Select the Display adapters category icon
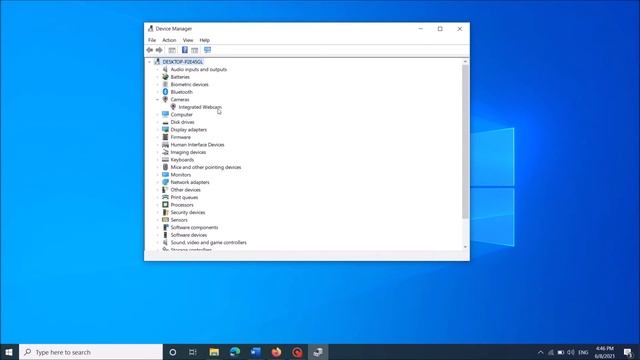Screen dimensions: 640x360 (165, 129)
